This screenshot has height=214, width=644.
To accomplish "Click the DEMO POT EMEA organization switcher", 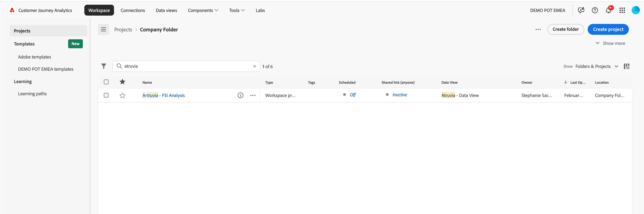I will click(547, 10).
